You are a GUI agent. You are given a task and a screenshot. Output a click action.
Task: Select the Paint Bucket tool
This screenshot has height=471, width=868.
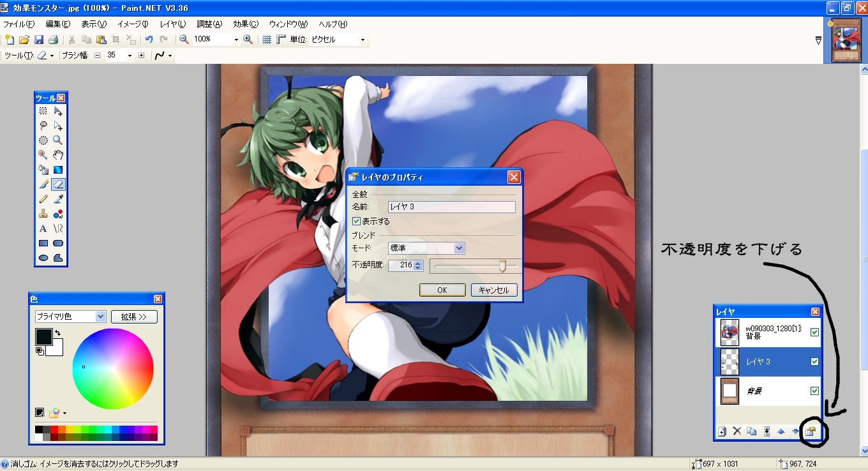43,170
